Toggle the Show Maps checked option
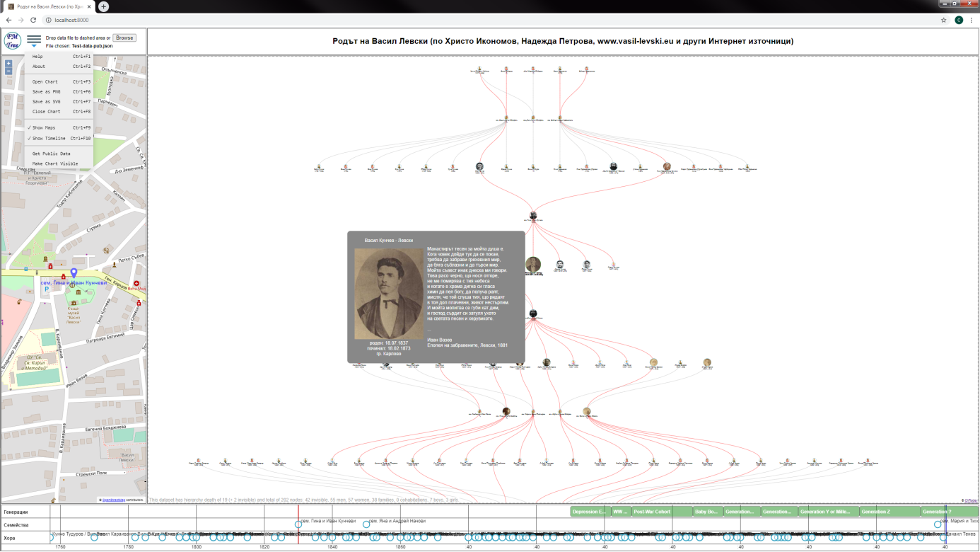Viewport: 980px width, 552px height. [x=59, y=128]
